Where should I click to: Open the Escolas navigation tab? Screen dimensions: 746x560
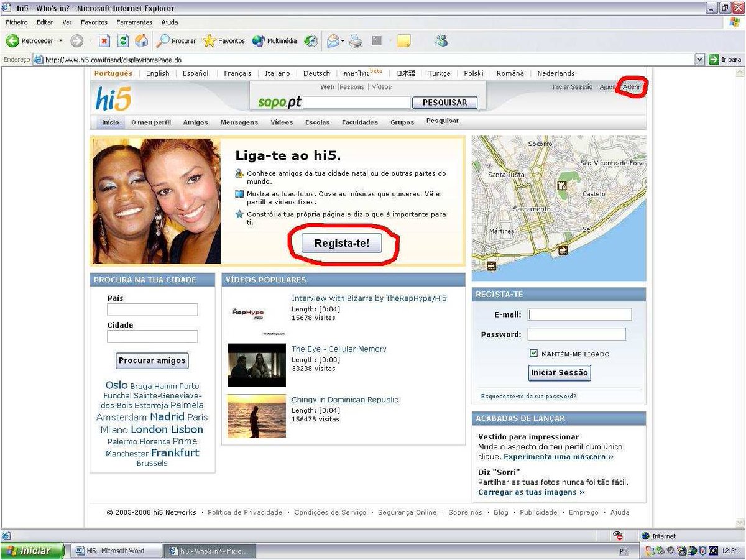coord(318,122)
